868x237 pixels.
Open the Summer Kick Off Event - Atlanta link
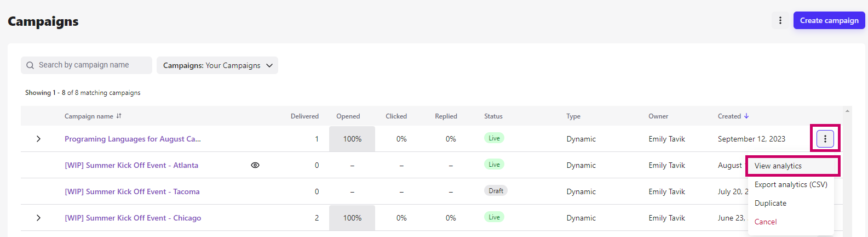[131, 165]
